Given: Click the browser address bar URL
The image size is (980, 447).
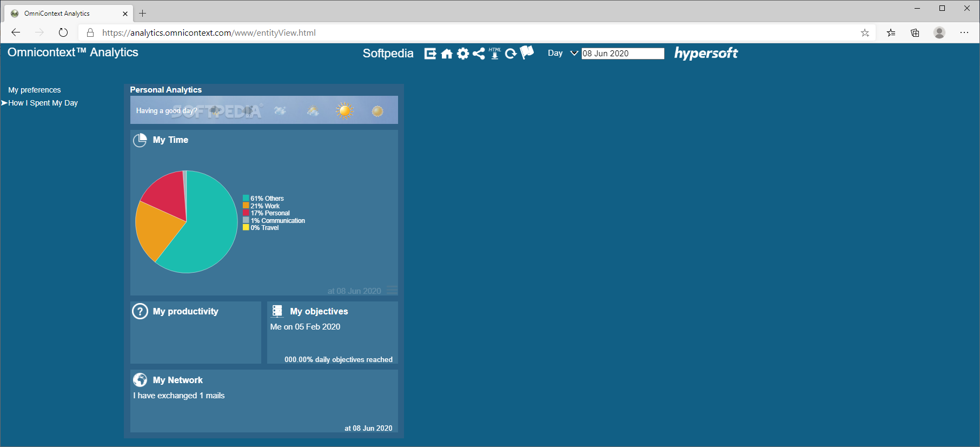Looking at the screenshot, I should point(209,32).
